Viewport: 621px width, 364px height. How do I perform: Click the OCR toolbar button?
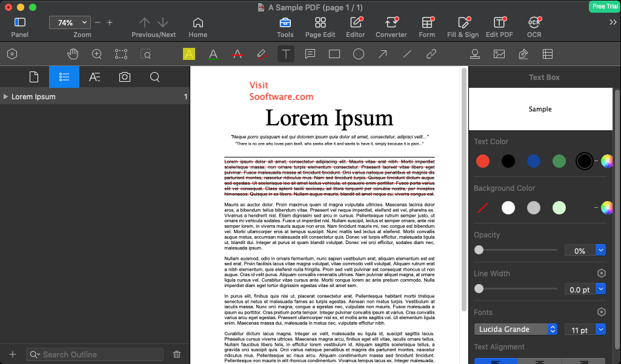coord(534,27)
